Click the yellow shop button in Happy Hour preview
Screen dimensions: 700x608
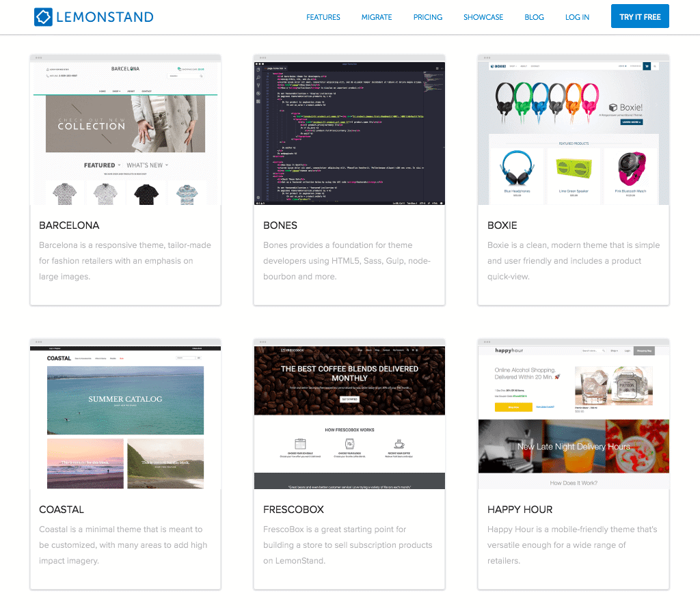point(513,407)
